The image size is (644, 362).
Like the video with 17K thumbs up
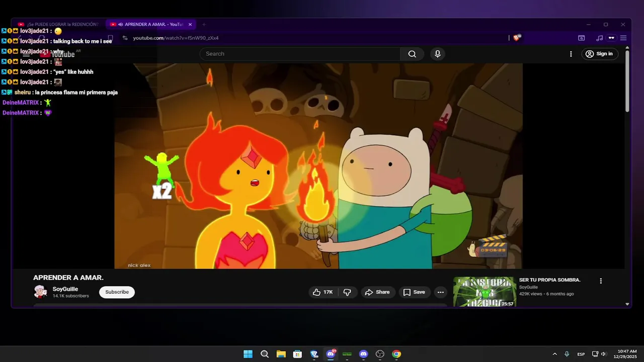(x=323, y=292)
